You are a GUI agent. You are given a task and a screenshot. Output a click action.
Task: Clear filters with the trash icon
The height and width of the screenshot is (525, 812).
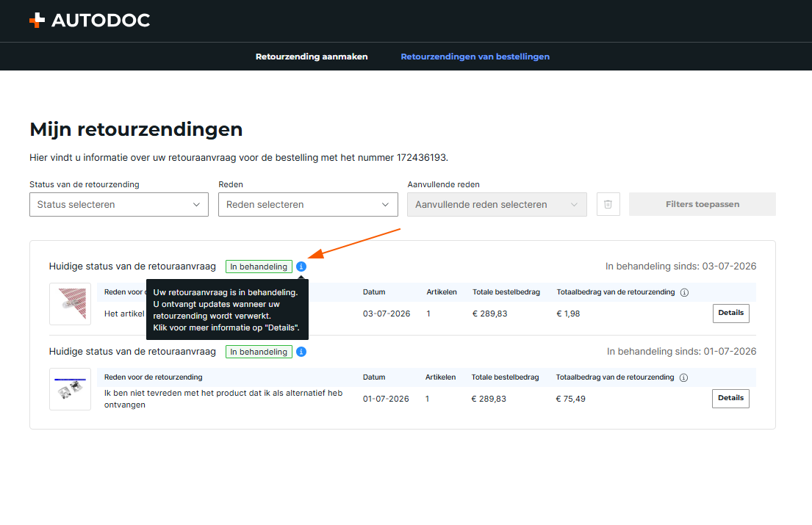point(608,204)
